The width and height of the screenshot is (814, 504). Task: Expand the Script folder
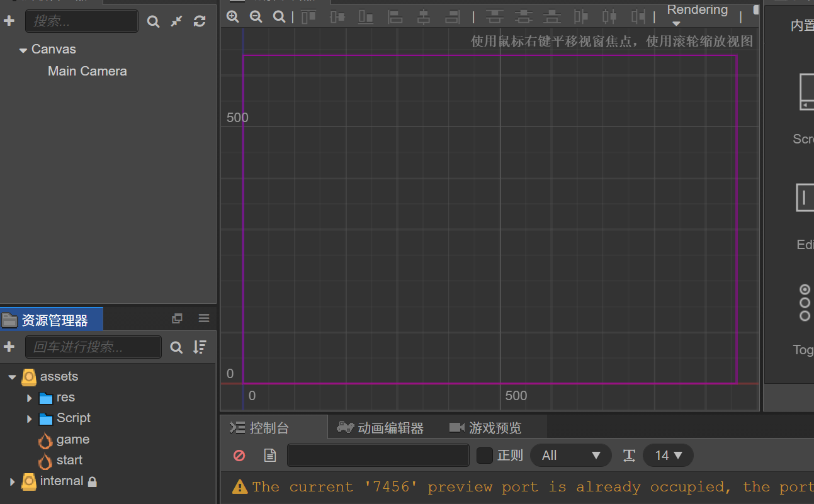29,418
